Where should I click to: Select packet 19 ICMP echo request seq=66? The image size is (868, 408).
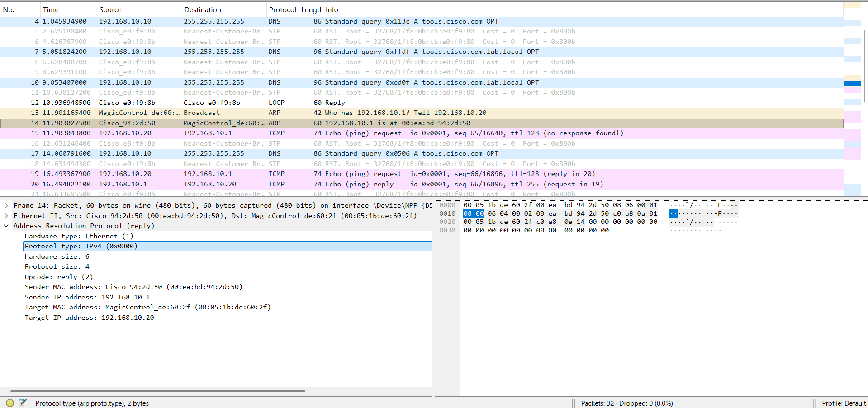[422, 174]
